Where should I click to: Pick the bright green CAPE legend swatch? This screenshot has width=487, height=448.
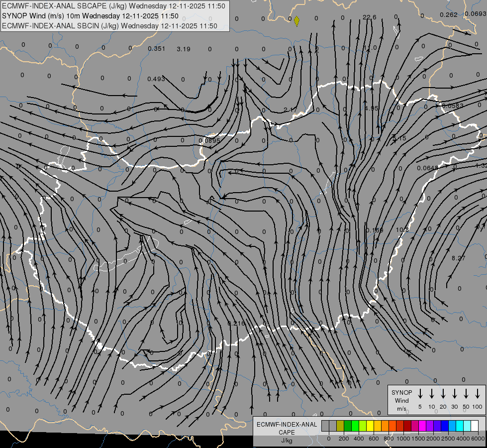(355, 426)
